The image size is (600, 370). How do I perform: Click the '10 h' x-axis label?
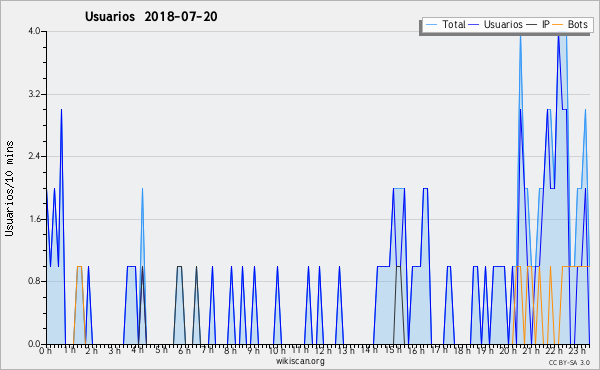[277, 351]
